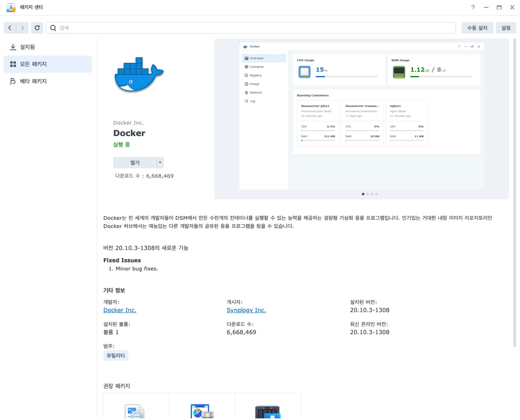This screenshot has height=420, width=520.
Task: Focus the 검색 search field
Action: (251, 28)
